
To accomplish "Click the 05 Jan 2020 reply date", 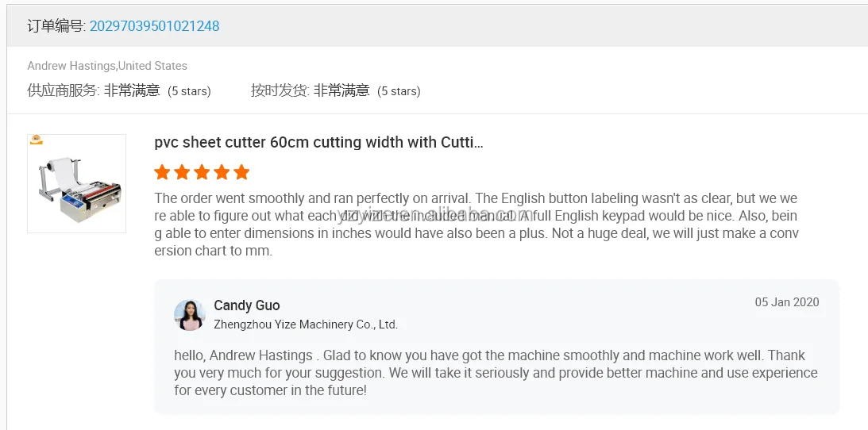I will (x=786, y=302).
